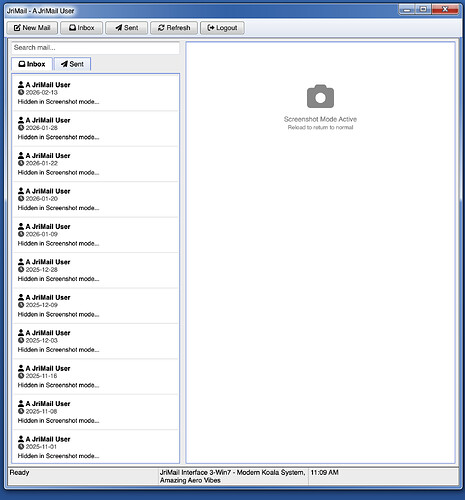This screenshot has height=500, width=465.
Task: Open the email dated 2025-12-09
Action: [x=95, y=306]
